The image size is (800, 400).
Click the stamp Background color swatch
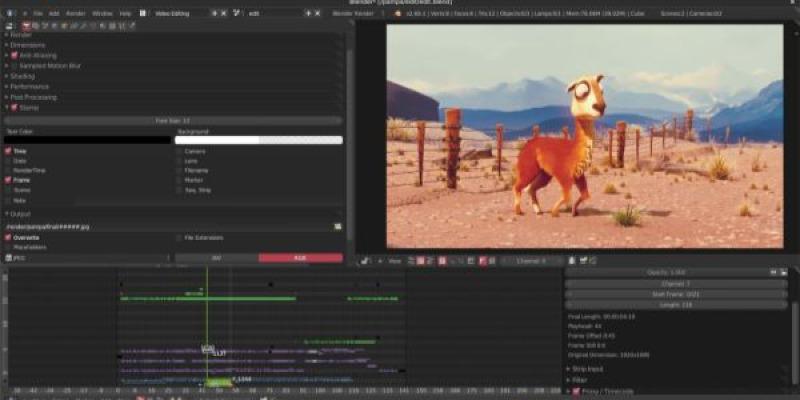click(259, 140)
